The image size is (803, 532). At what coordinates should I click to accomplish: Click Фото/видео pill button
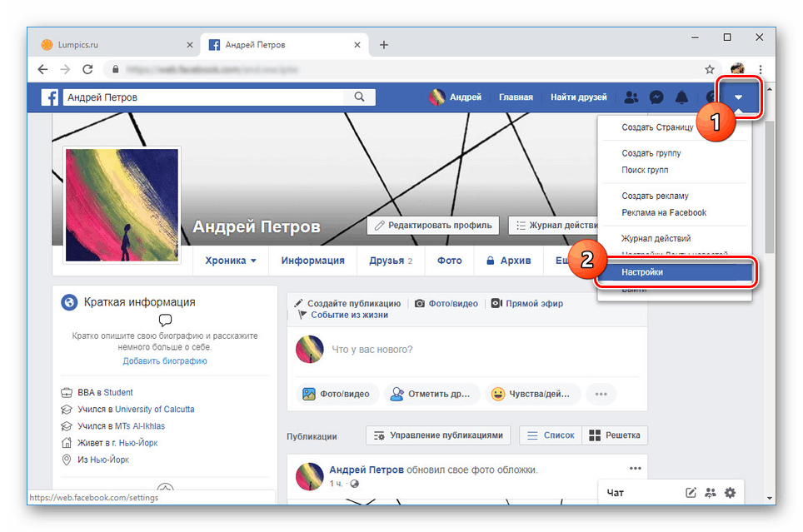pyautogui.click(x=337, y=394)
